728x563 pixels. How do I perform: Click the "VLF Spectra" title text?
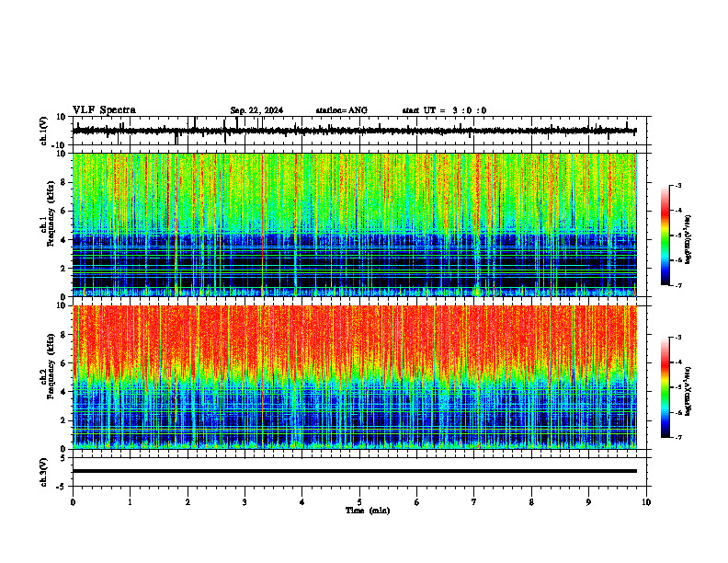pyautogui.click(x=104, y=110)
